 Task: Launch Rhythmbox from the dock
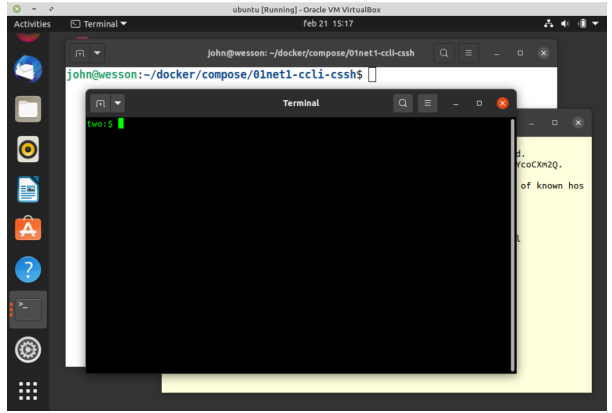click(x=27, y=149)
